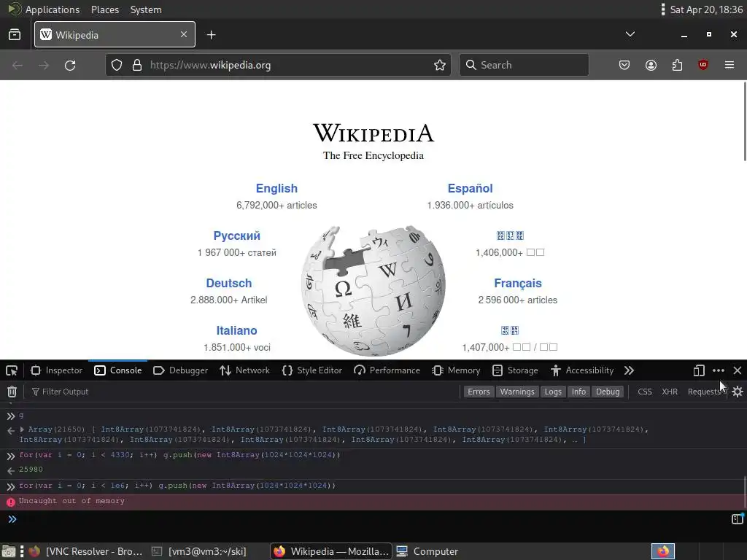Switch to the Memory tab
The image size is (747, 560).
click(x=457, y=370)
